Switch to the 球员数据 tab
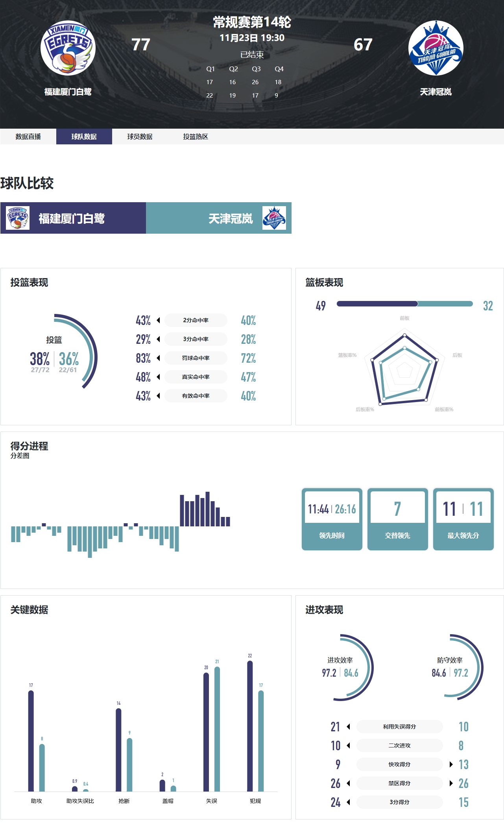This screenshot has width=504, height=823. pos(140,137)
